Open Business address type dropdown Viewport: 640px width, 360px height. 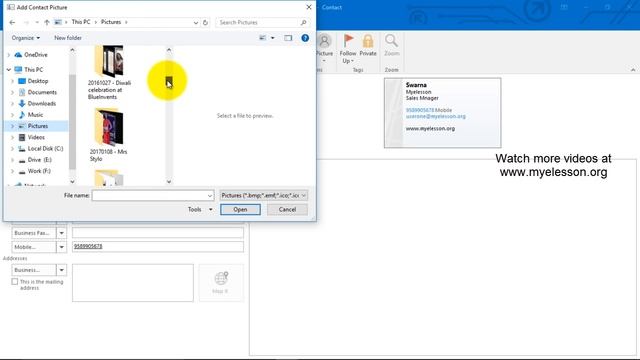pos(61,270)
